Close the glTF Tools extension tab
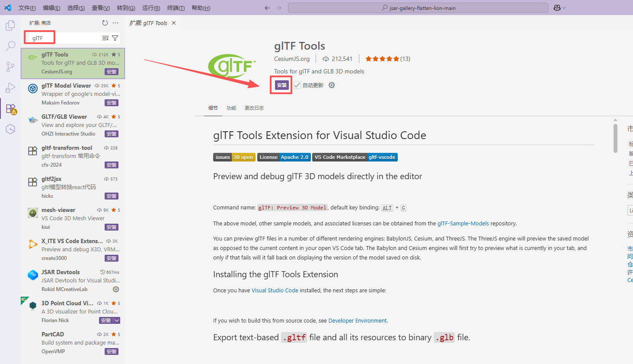Viewport: 633px width, 364px height. pyautogui.click(x=174, y=23)
